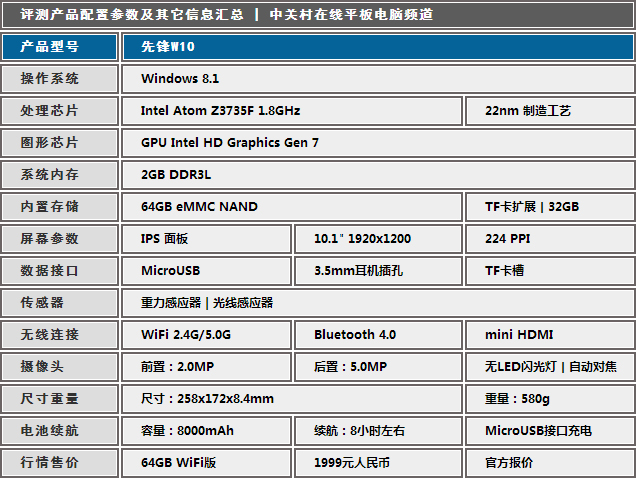Select the 操作系统 row label
Viewport: 636px width, 478px height.
click(60, 79)
